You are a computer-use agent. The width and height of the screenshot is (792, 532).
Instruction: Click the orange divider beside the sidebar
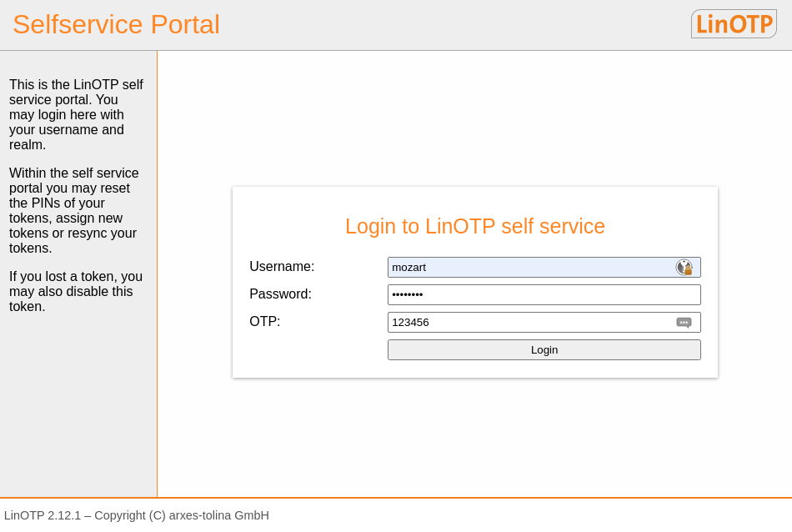pyautogui.click(x=157, y=275)
